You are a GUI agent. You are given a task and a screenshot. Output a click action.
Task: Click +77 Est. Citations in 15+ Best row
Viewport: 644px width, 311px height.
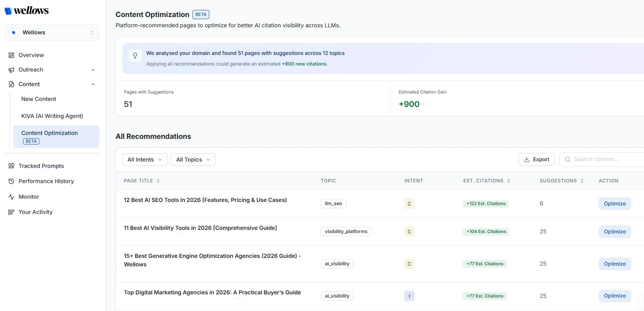click(485, 264)
